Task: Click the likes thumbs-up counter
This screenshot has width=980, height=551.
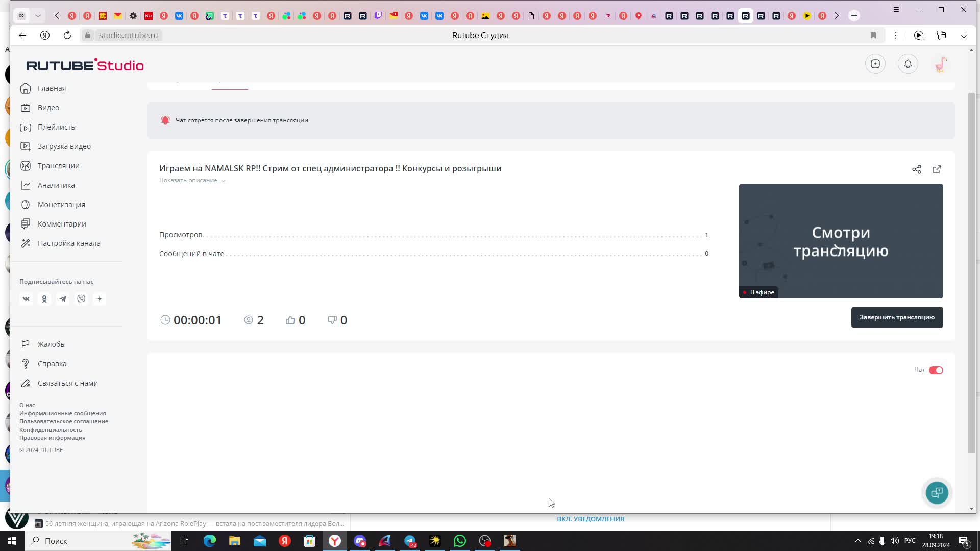Action: (x=296, y=320)
